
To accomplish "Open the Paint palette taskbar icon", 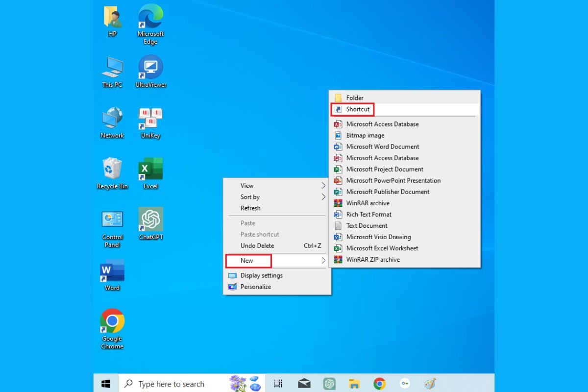I will coord(430,383).
